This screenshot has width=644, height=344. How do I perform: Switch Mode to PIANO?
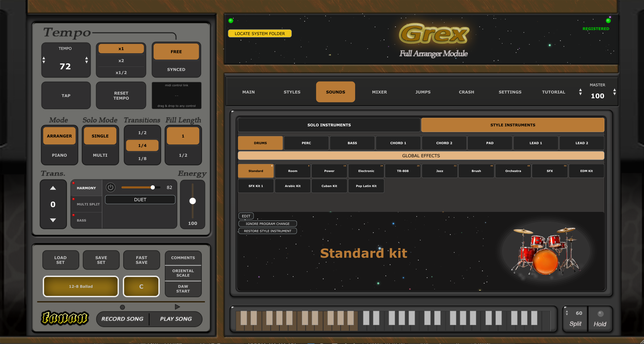click(x=59, y=155)
